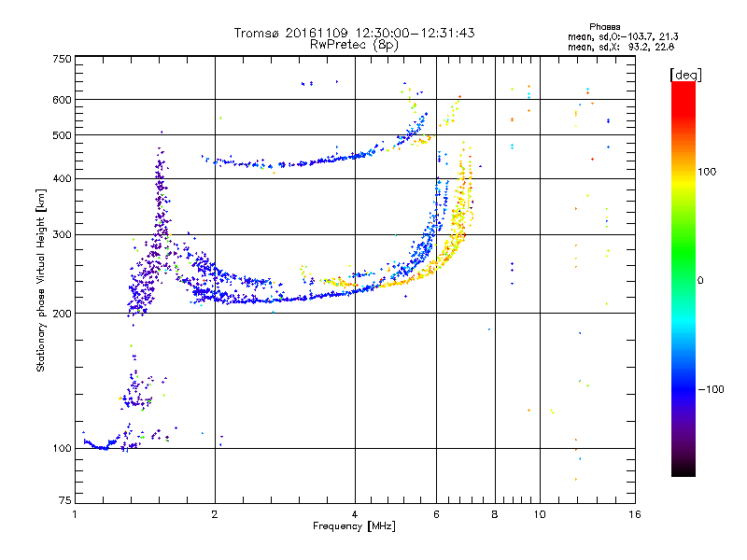
Task: Click the x-axis tick label "1"
Action: point(75,514)
